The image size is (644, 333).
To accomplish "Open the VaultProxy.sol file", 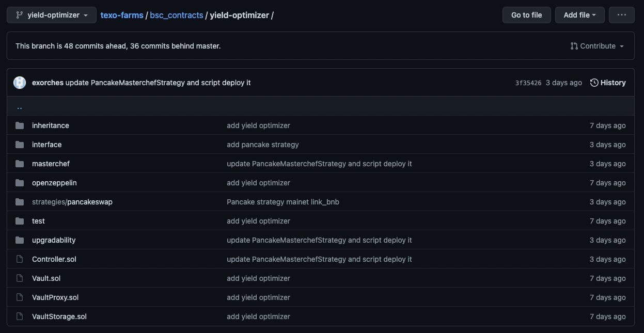I will coord(55,297).
